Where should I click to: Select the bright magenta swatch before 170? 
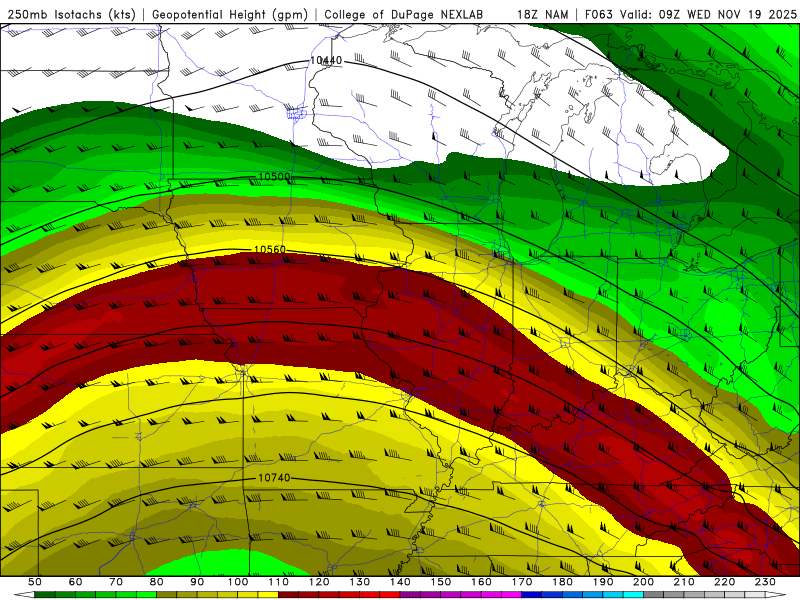pos(512,595)
